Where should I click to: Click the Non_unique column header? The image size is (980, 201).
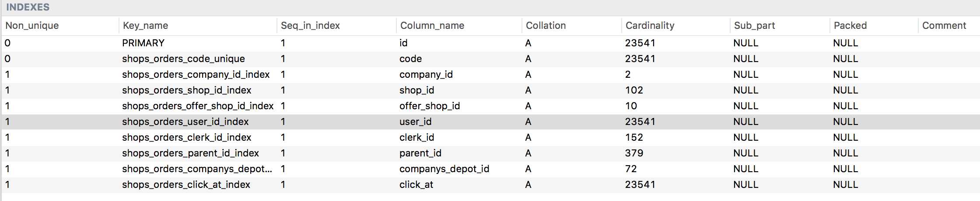[x=60, y=26]
